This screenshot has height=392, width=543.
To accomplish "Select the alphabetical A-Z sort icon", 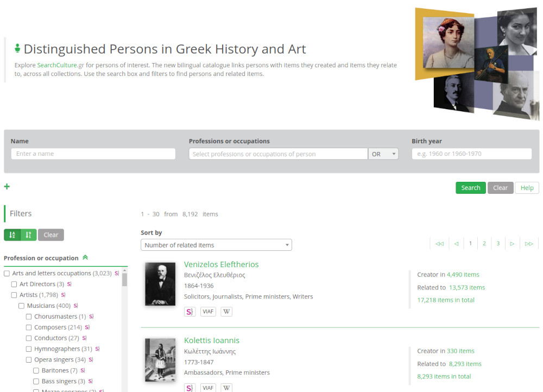I will [11, 235].
